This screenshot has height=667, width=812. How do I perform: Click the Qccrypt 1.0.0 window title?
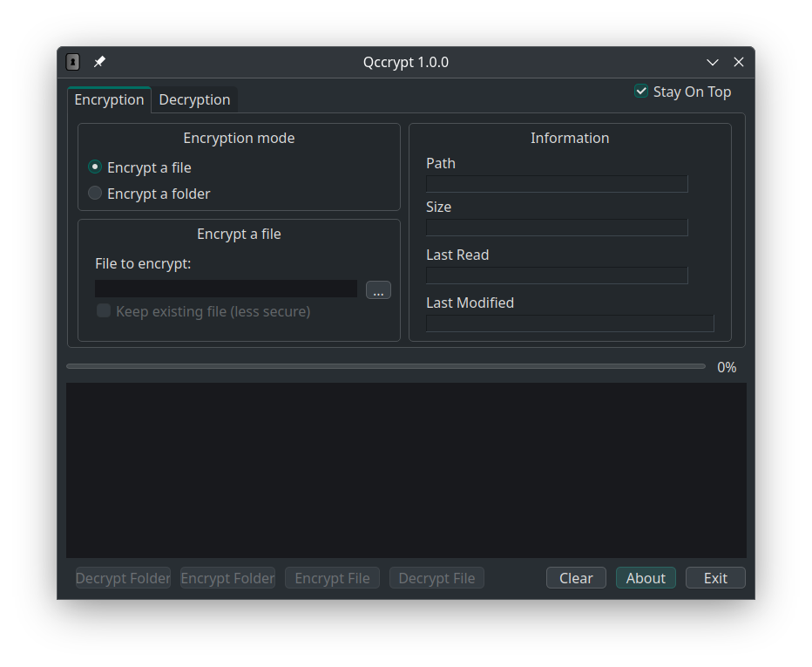click(406, 62)
